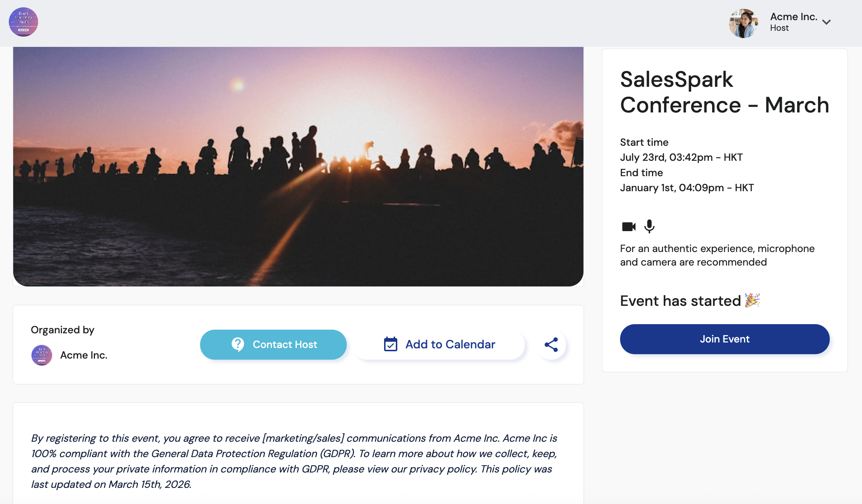Expand the Acme Inc. account chevron

826,22
